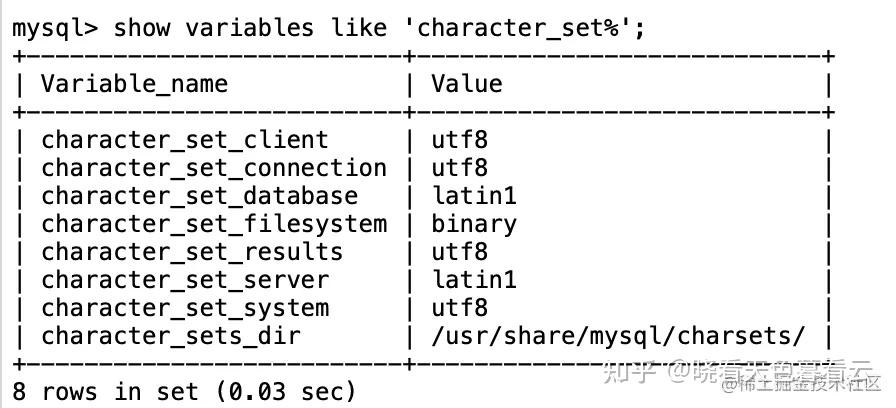Screen dimensions: 896x408
Task: Click the /usr/share/mysql/charsets/ path value
Action: pyautogui.click(x=618, y=337)
